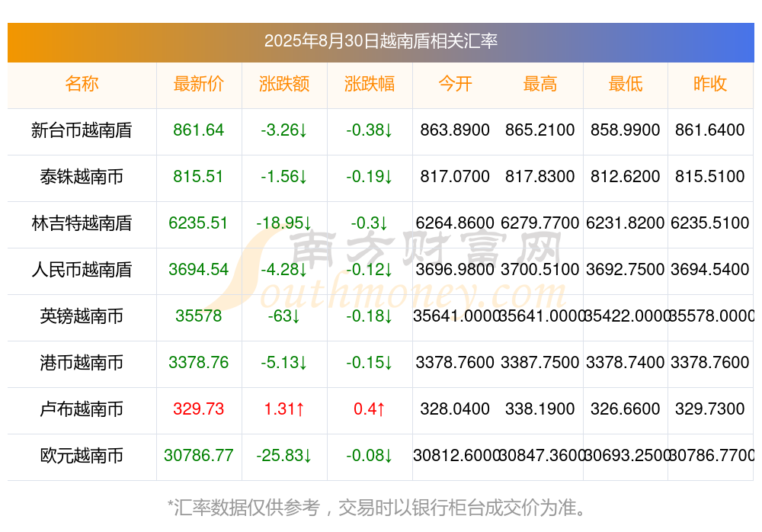The width and height of the screenshot is (762, 532).
Task: Click low value 3692.7500
Action: (x=626, y=269)
